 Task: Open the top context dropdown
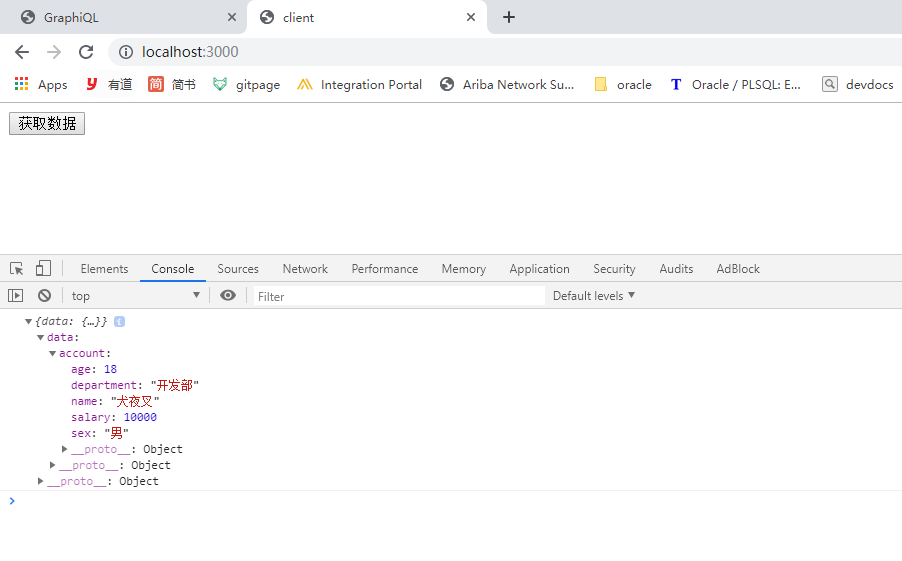coord(135,296)
